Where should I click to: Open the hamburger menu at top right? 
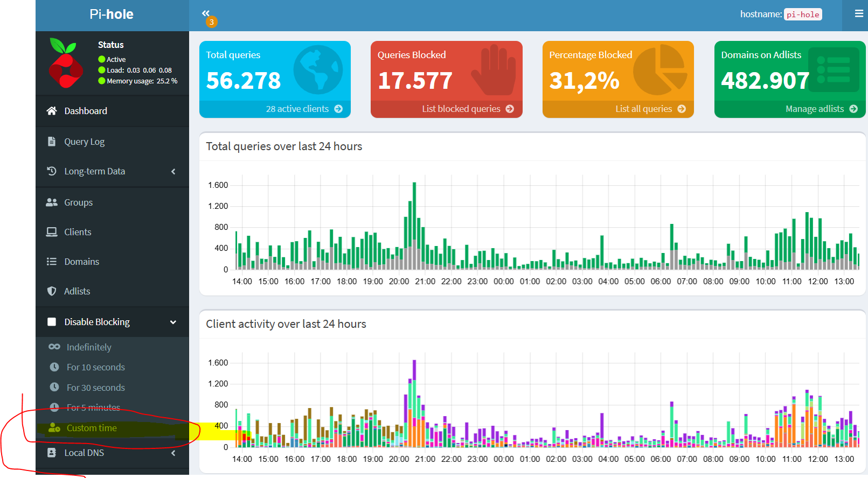coord(859,14)
